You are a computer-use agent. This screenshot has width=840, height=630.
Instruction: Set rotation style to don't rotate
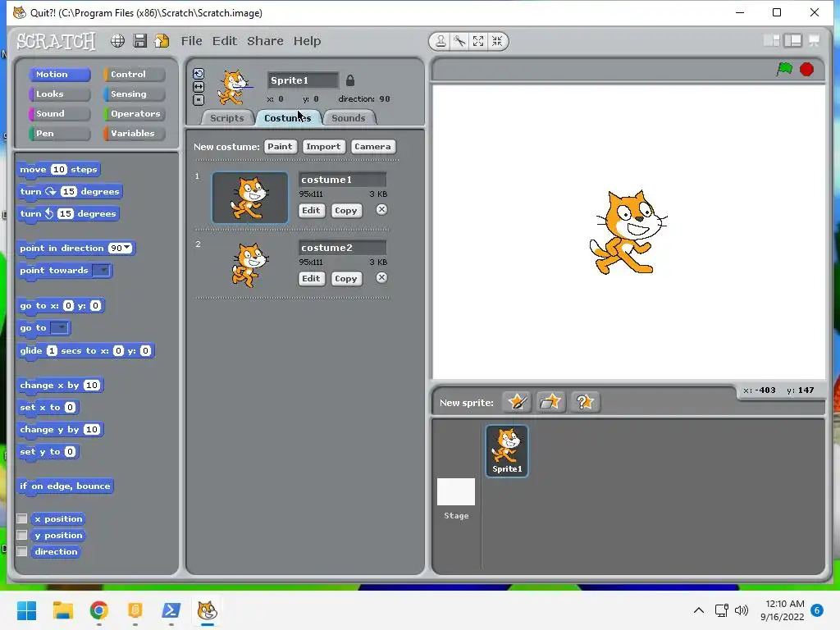(x=199, y=99)
